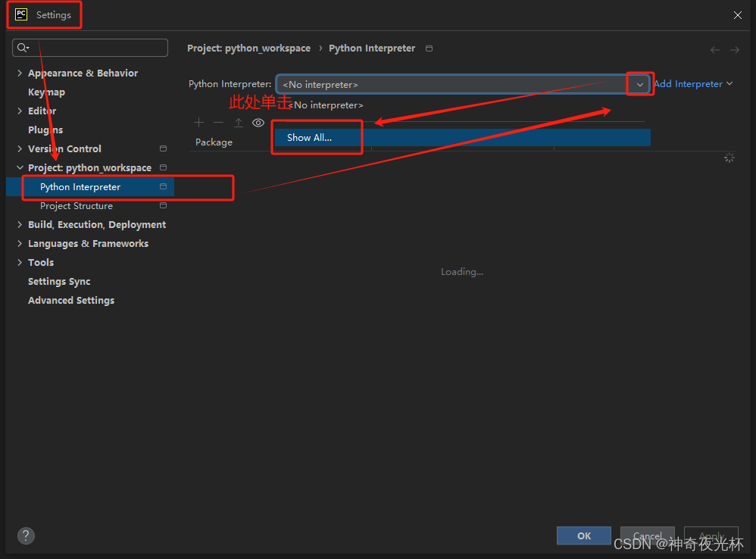Click the Add Interpreter link
The height and width of the screenshot is (559, 756).
(x=692, y=84)
